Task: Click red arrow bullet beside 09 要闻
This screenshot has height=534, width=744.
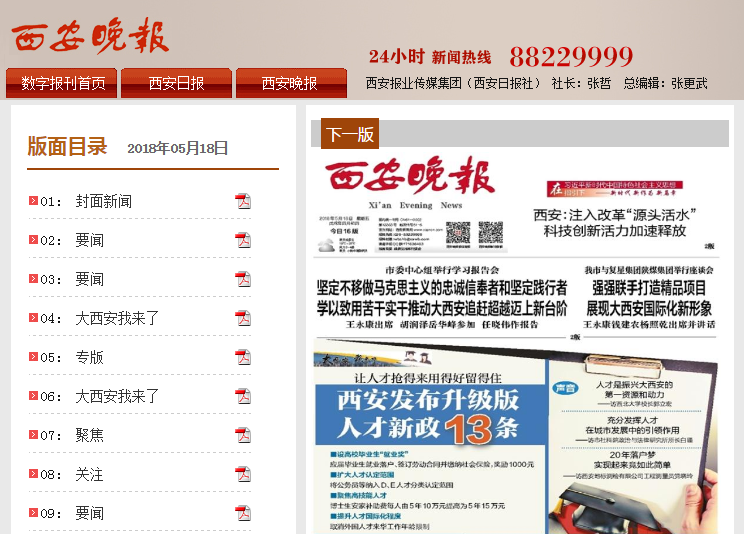Action: coord(33,512)
